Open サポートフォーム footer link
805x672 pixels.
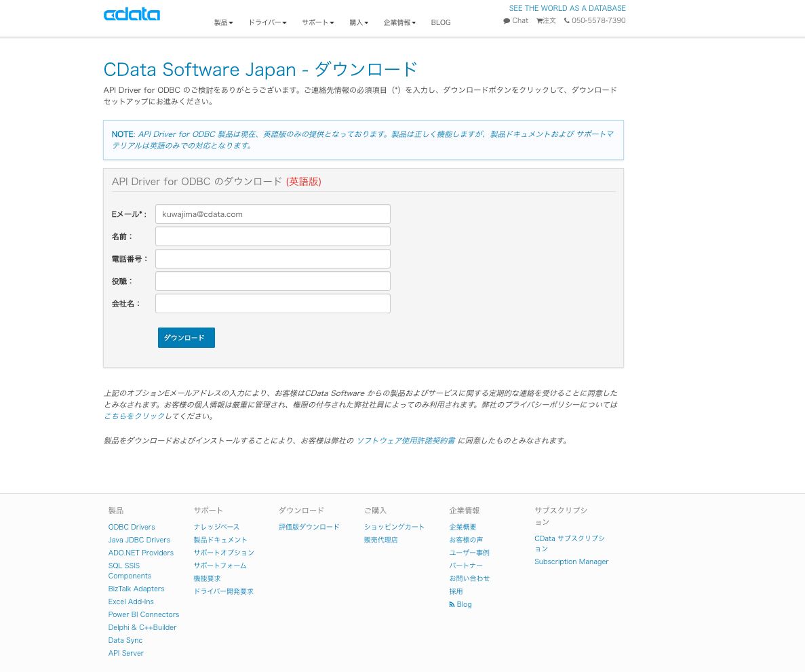click(x=220, y=566)
